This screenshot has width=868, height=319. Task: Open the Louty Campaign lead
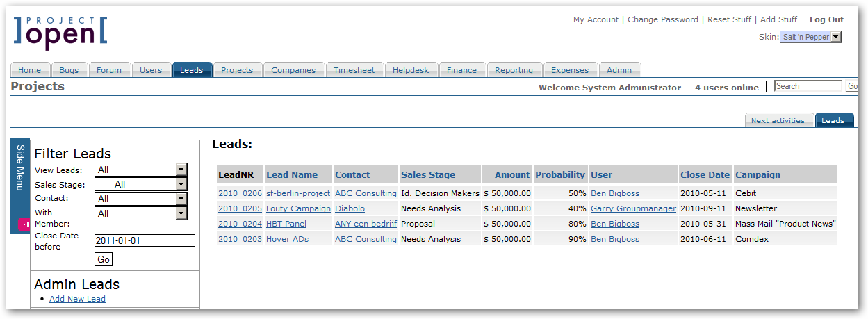(298, 208)
